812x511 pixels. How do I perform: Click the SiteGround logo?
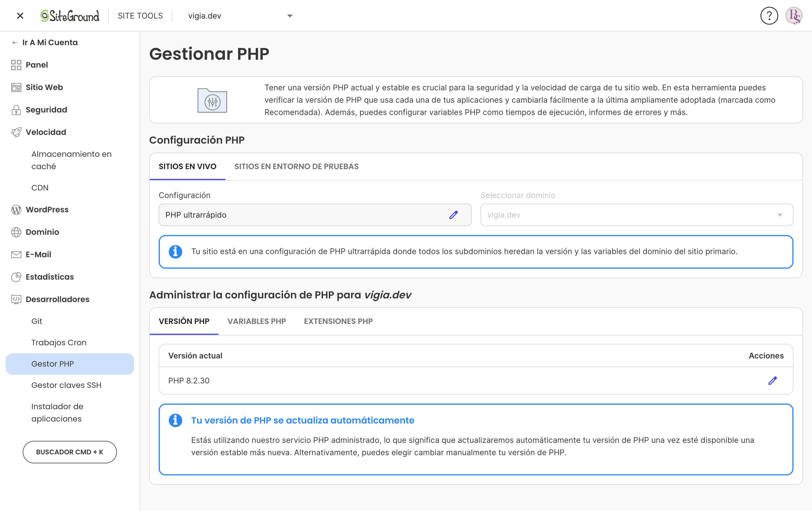[70, 15]
